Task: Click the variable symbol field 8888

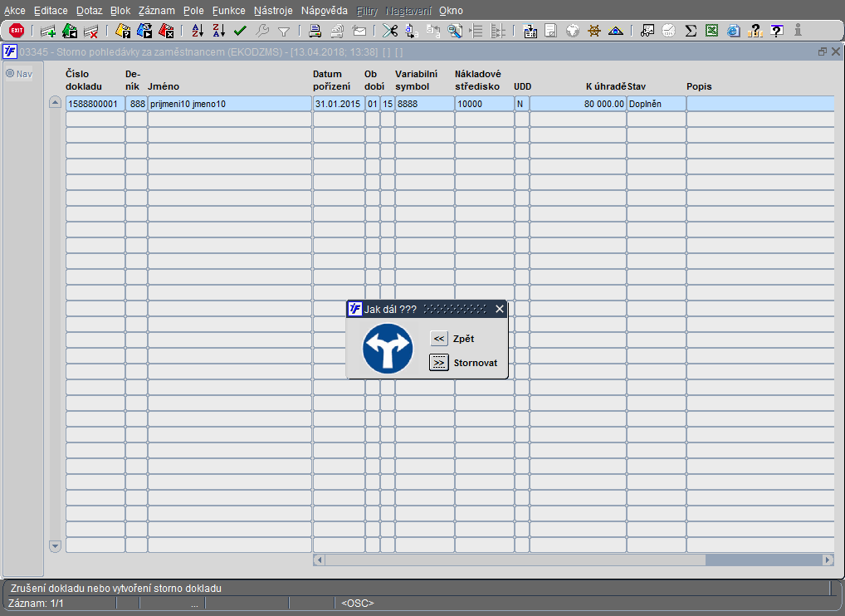Action: pyautogui.click(x=425, y=104)
